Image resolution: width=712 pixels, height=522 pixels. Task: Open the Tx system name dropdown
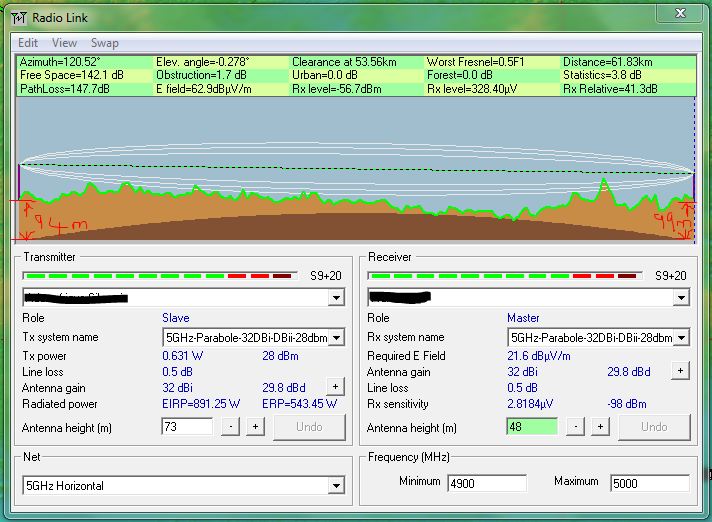[x=335, y=338]
